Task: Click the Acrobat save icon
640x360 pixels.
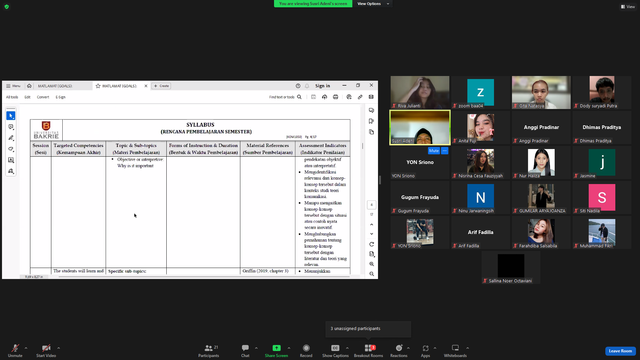Action: (313, 97)
